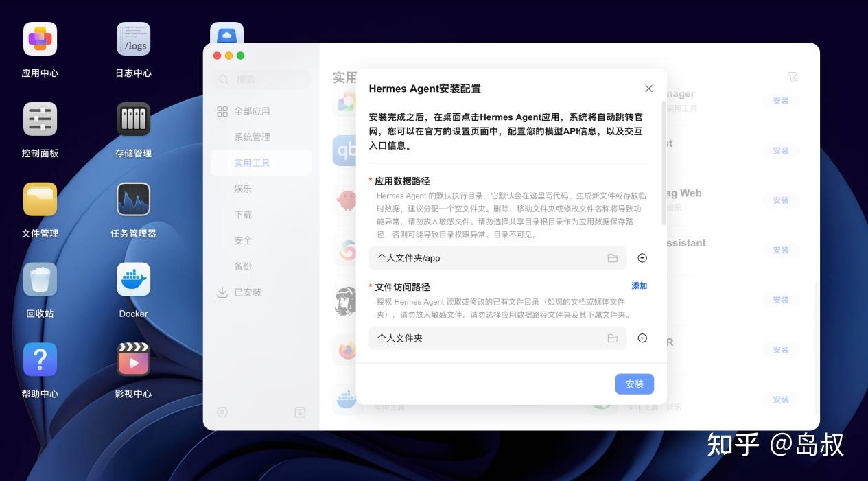Click the filter icon in app center
This screenshot has height=481, width=868.
point(793,78)
